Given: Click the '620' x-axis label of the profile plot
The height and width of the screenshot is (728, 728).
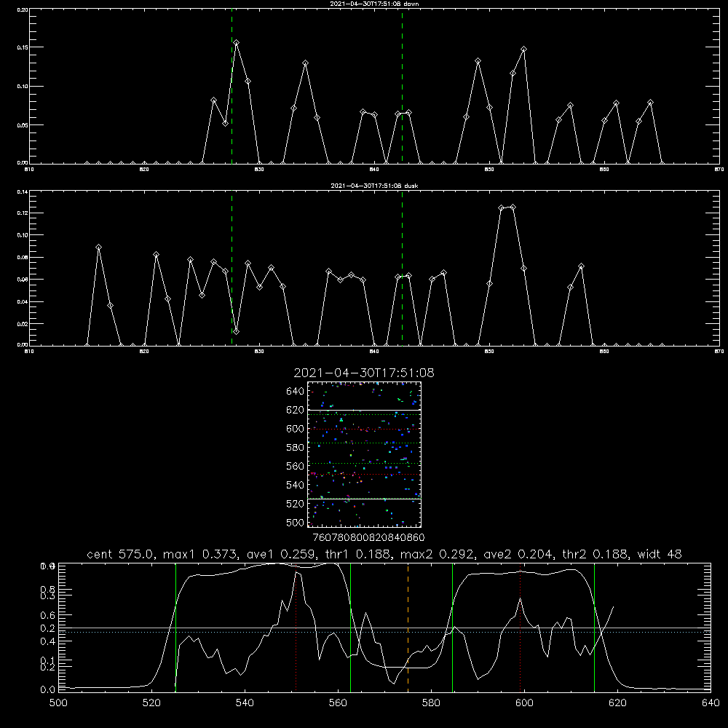Looking at the screenshot, I should (617, 703).
